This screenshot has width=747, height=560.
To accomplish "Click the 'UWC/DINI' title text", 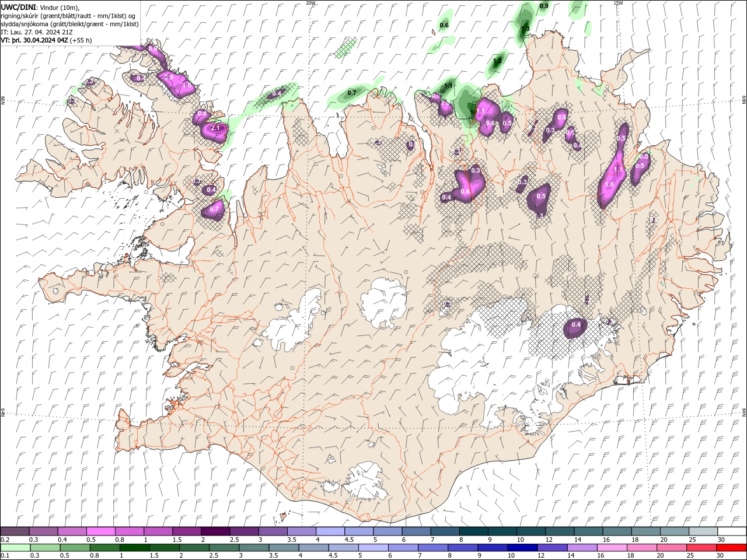I will point(18,7).
